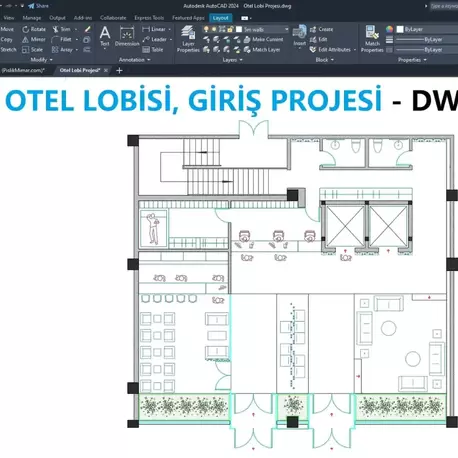This screenshot has width=458, height=458.
Task: Open the 5m walls layer dropdown
Action: pos(286,29)
